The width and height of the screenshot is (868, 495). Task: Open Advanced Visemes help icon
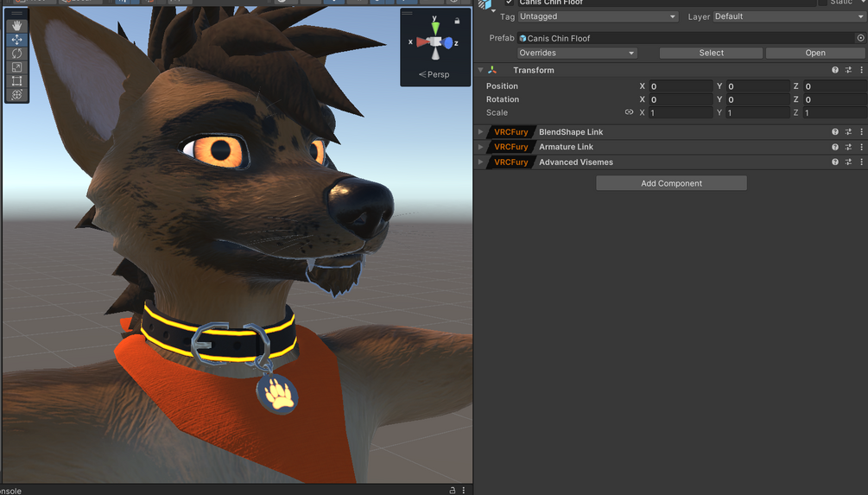(835, 162)
